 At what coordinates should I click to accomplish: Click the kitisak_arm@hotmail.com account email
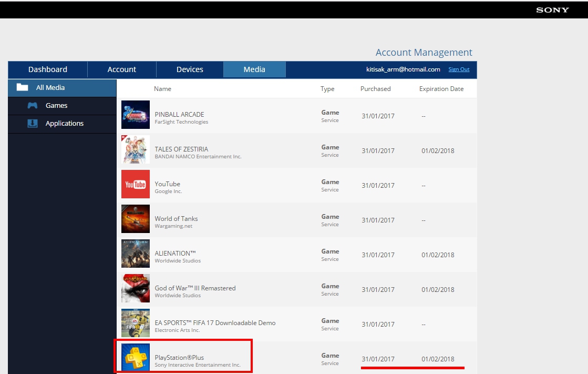tap(403, 69)
